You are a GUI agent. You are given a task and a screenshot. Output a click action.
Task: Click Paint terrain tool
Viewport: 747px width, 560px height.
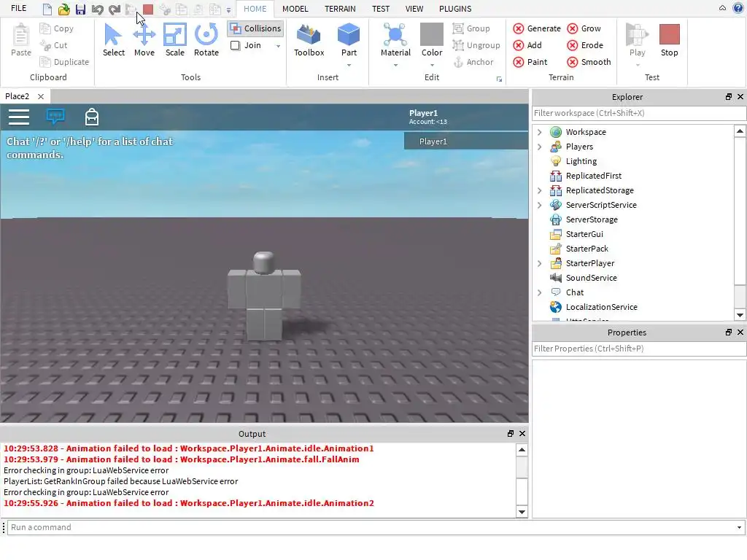point(530,62)
